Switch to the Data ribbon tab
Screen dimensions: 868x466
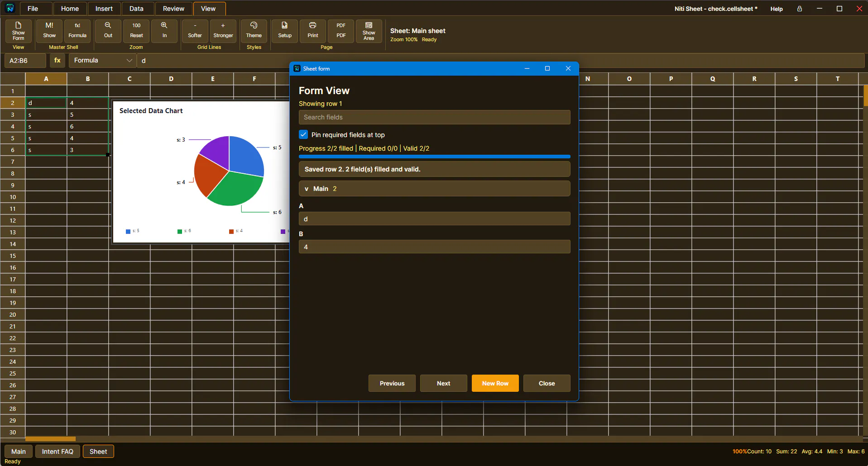tap(136, 9)
